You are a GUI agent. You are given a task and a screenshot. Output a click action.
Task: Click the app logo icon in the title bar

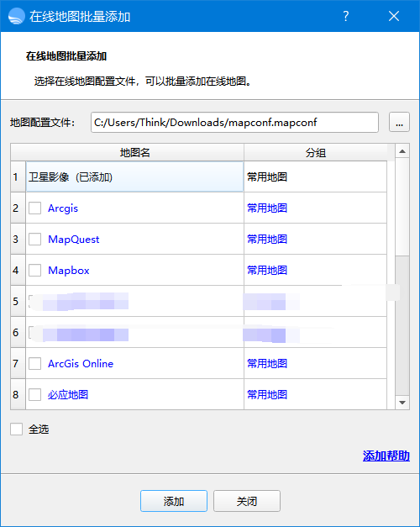click(x=17, y=16)
